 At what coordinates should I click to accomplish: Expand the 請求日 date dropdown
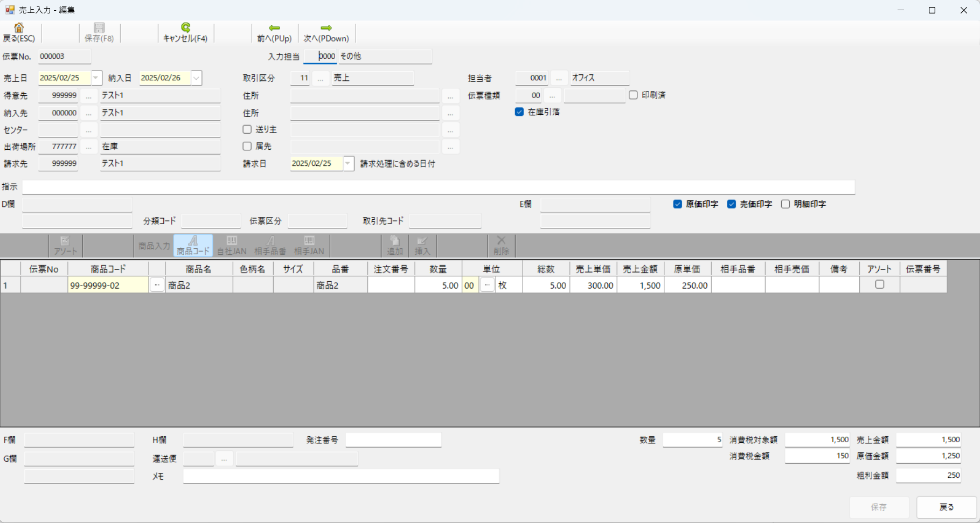point(348,163)
